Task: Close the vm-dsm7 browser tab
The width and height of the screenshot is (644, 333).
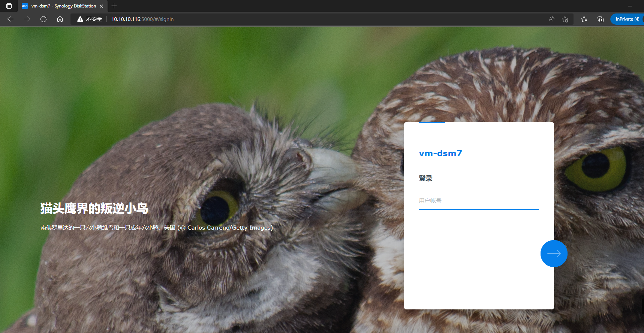Action: coord(101,6)
